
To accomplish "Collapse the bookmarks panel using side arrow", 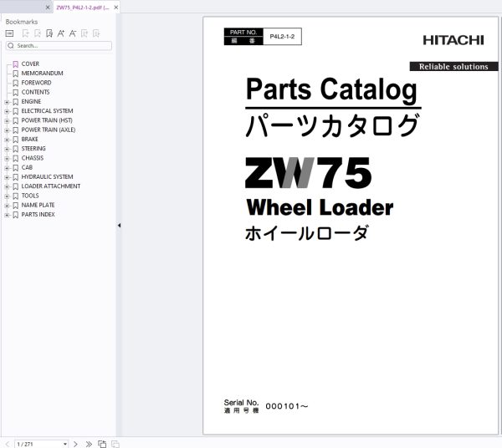I will point(119,226).
